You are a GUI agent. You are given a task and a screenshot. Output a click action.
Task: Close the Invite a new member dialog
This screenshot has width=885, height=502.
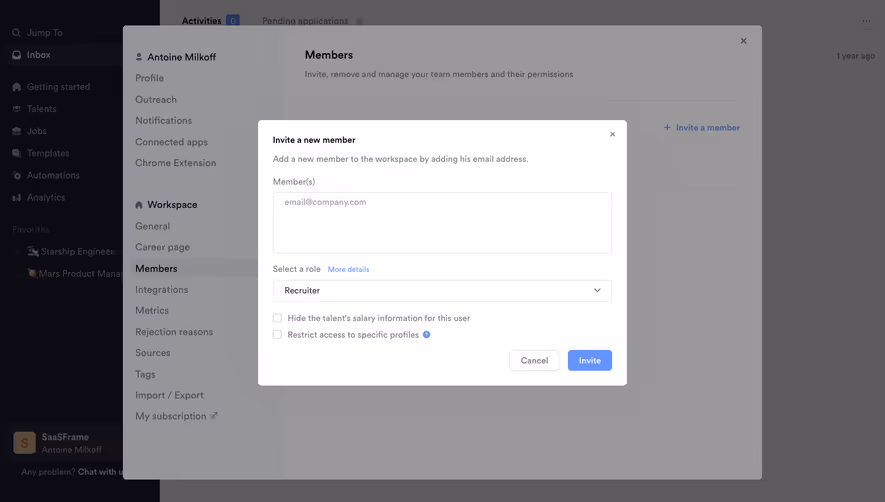click(612, 134)
